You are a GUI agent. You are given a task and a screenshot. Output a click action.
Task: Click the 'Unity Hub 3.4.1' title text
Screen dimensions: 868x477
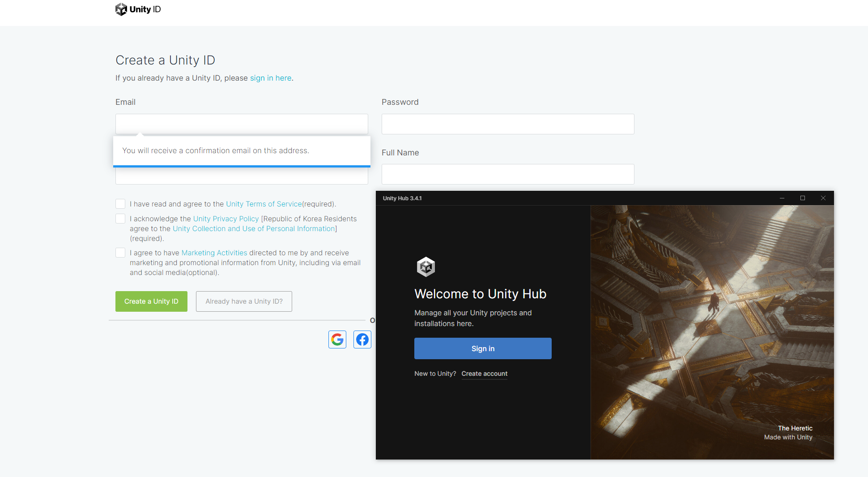click(x=402, y=198)
